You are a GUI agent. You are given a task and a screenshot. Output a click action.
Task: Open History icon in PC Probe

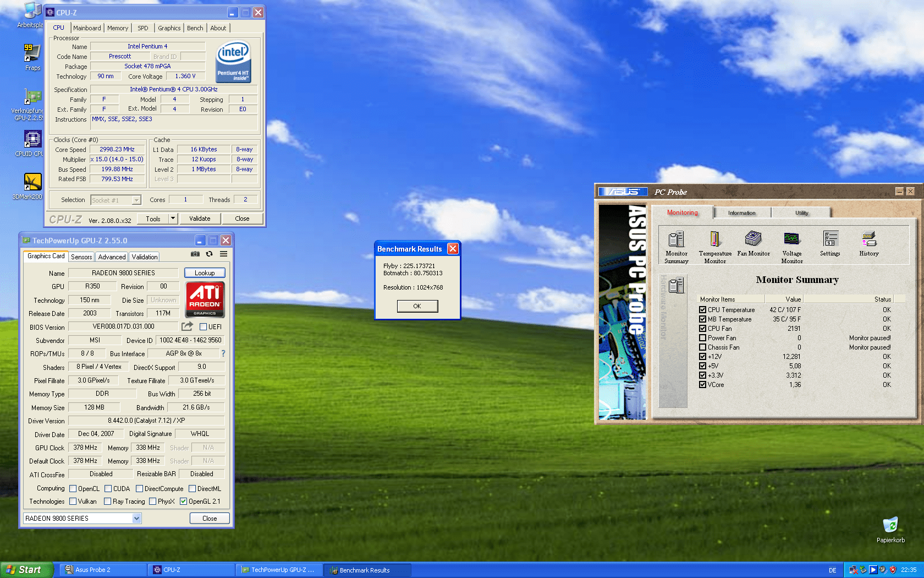869,243
